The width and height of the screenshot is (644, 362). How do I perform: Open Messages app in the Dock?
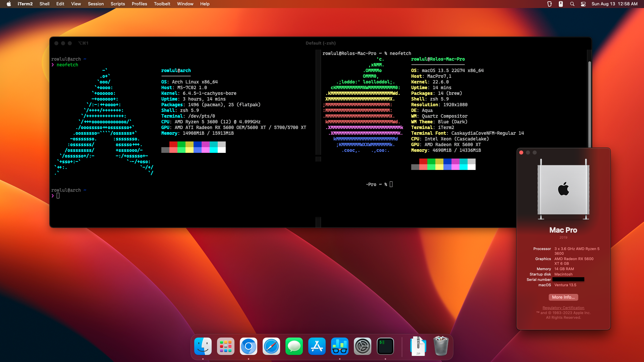tap(294, 346)
